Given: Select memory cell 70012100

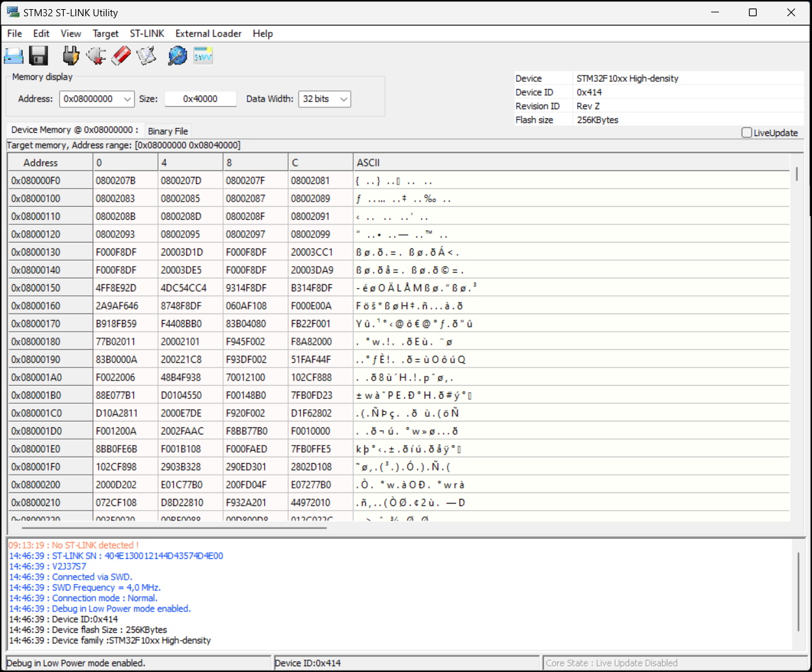Looking at the screenshot, I should [255, 377].
